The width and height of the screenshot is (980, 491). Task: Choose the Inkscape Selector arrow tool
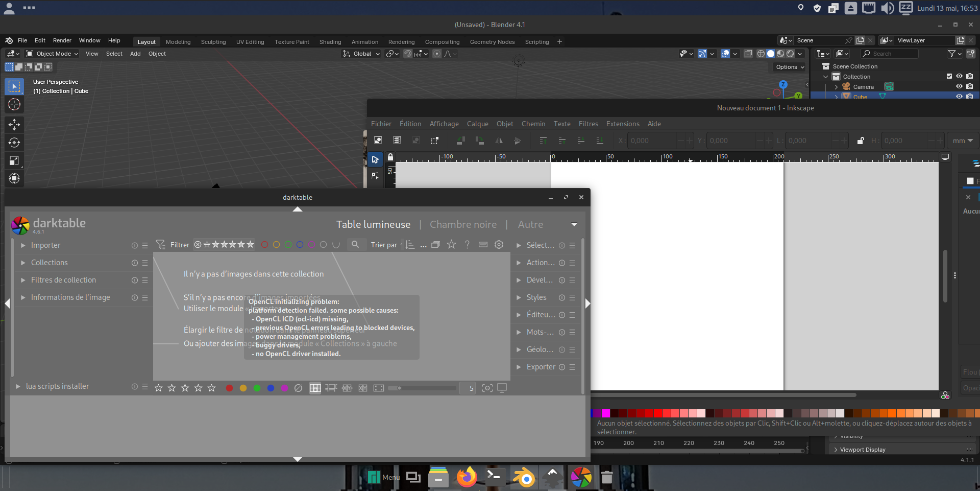(x=375, y=159)
